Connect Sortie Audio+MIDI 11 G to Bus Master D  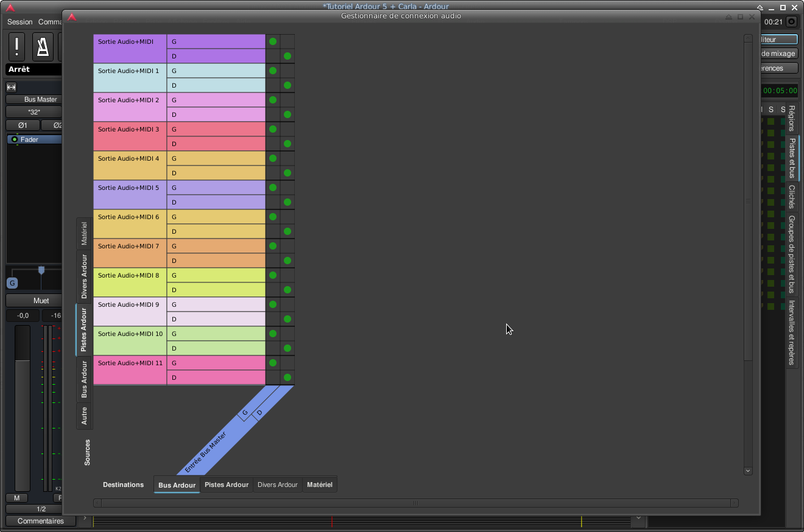coord(287,363)
